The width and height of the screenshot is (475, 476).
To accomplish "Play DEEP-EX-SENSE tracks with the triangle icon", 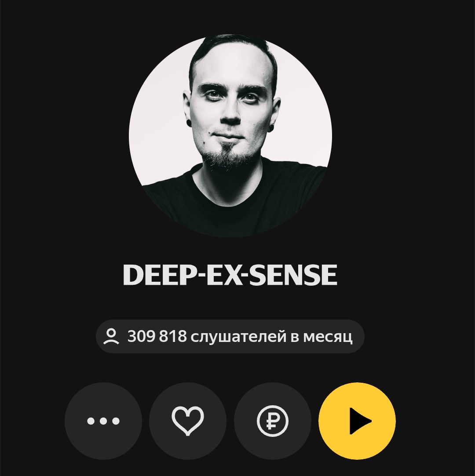I will 357,421.
